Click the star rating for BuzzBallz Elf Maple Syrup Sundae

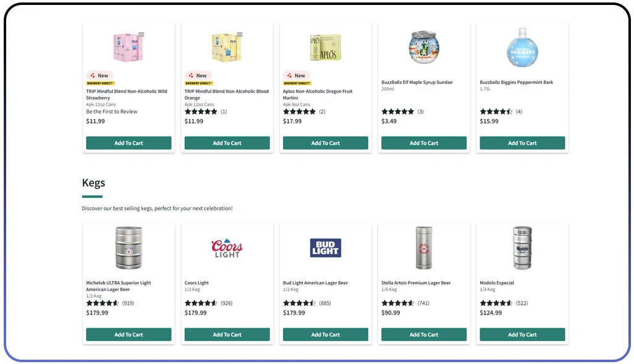point(399,112)
